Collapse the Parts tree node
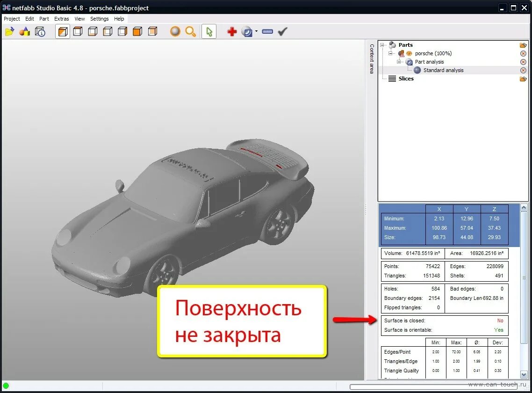The height and width of the screenshot is (393, 532). pyautogui.click(x=382, y=45)
